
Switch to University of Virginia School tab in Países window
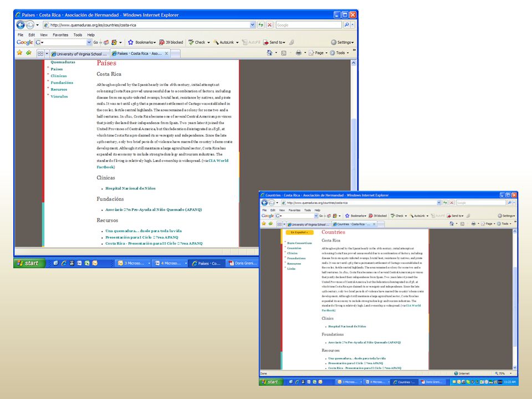(79, 54)
